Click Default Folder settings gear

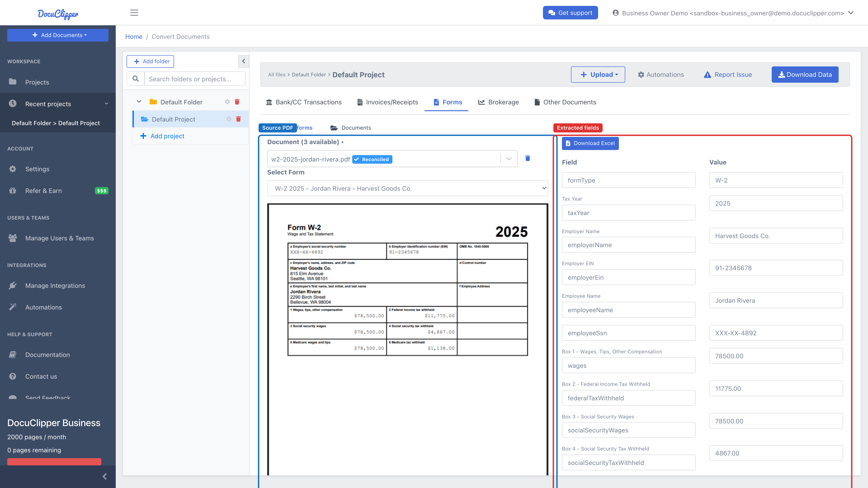click(x=227, y=102)
